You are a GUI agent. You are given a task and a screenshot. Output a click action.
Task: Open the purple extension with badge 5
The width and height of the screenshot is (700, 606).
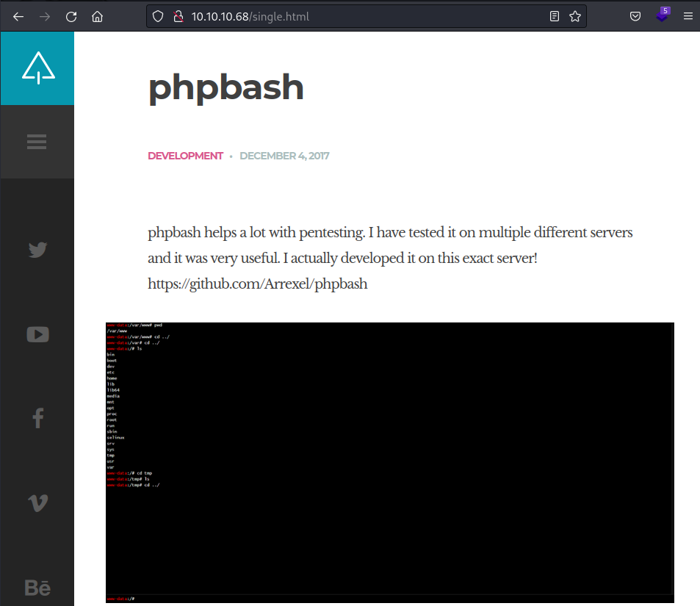coord(663,15)
